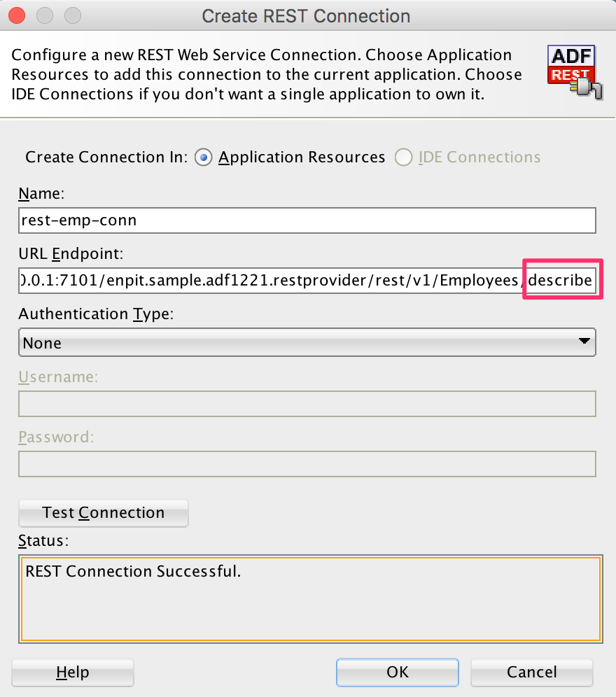The image size is (616, 697).
Task: Click the gray zoom window button
Action: click(73, 15)
